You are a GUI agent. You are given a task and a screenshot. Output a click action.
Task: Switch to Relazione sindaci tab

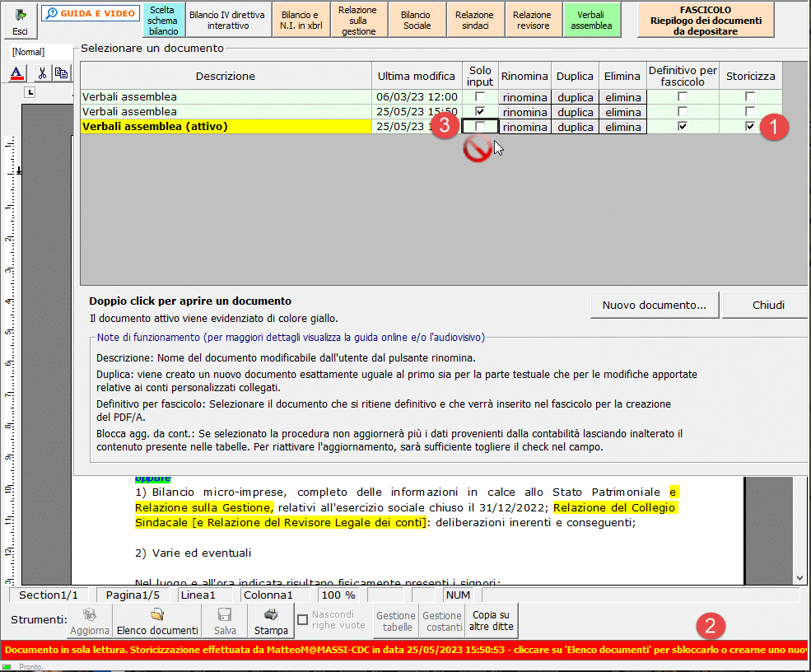(475, 20)
